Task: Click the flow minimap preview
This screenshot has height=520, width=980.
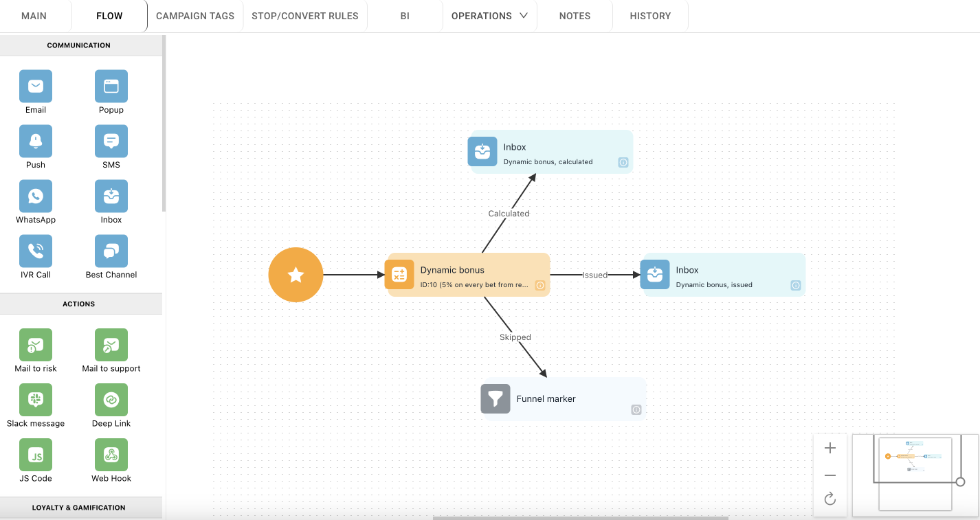Action: pos(915,474)
